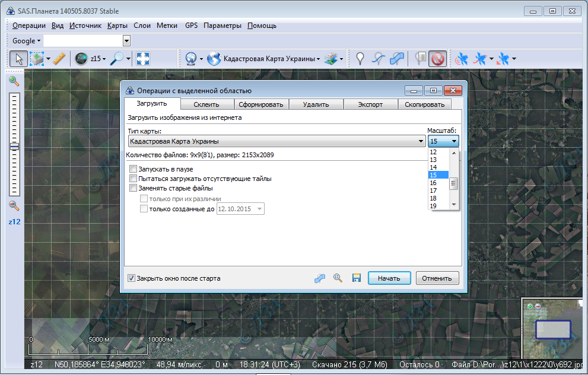588x375 pixels.
Task: Toggle hide all markers icon
Action: (x=438, y=59)
